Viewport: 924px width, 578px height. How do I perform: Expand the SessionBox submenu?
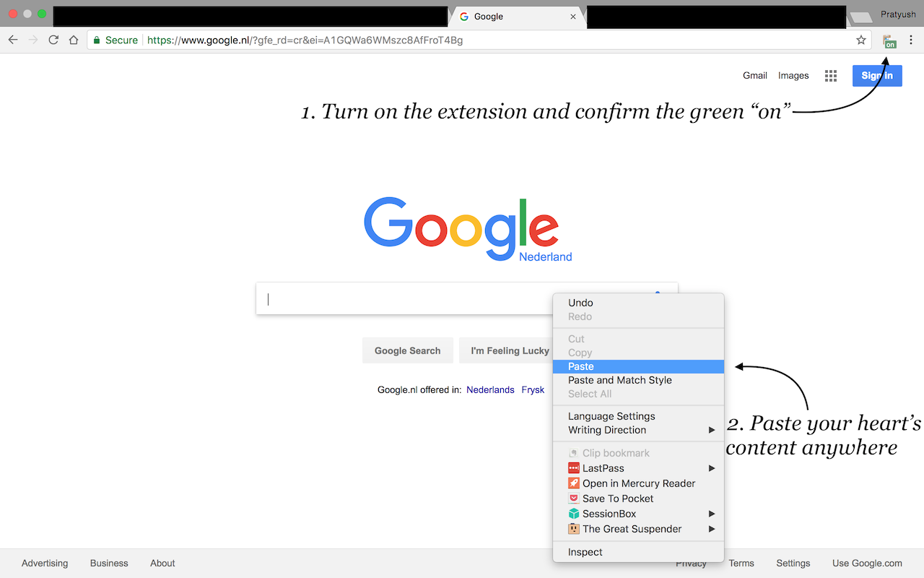pos(638,514)
